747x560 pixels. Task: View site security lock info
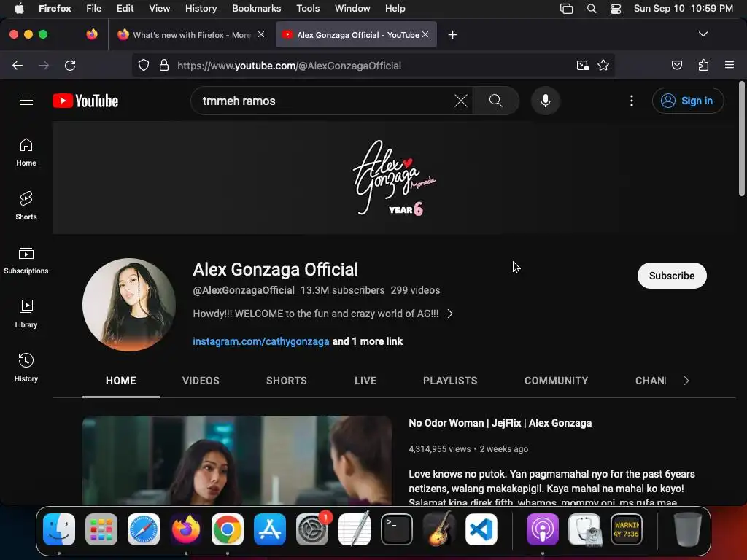[164, 65]
